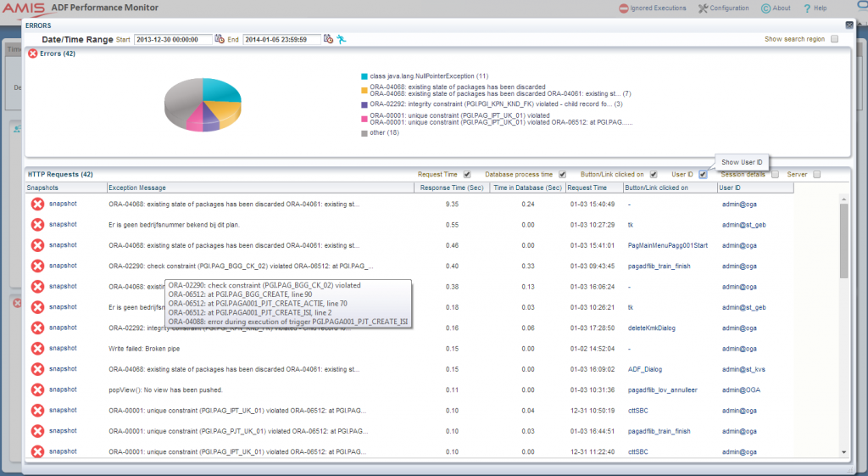Enable the Server checkbox

816,174
